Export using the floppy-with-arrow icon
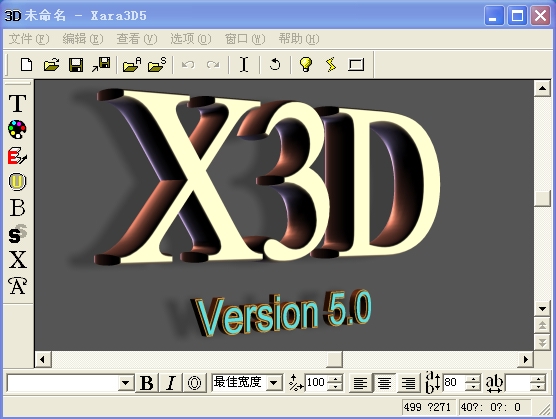This screenshot has height=419, width=556. coord(101,65)
